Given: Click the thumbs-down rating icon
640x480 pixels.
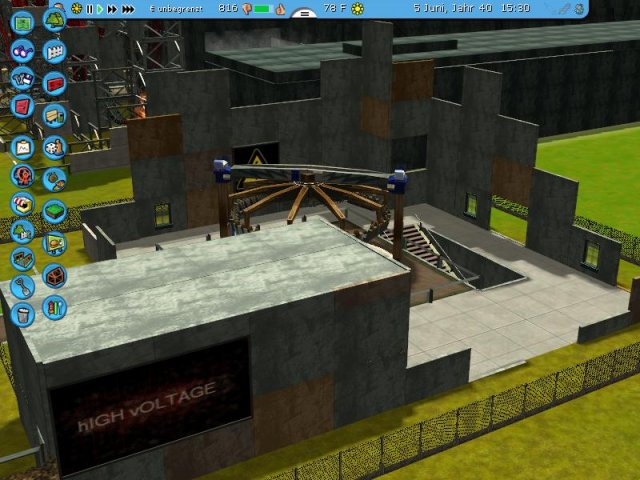Looking at the screenshot, I should click(247, 9).
